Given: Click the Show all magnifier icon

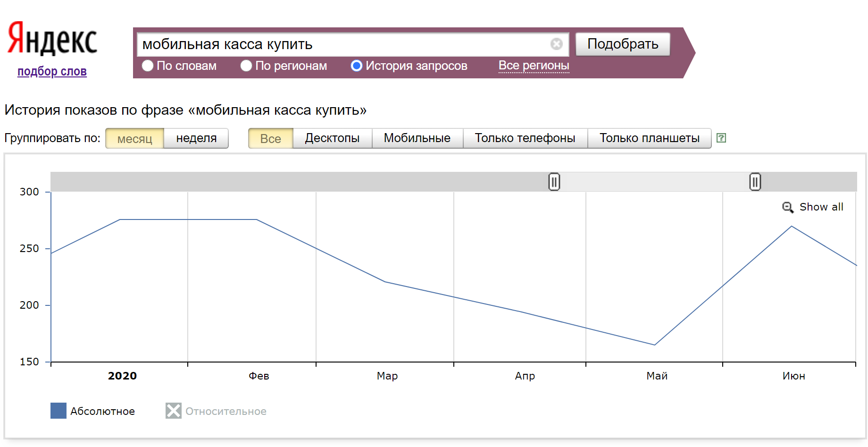Looking at the screenshot, I should (787, 207).
